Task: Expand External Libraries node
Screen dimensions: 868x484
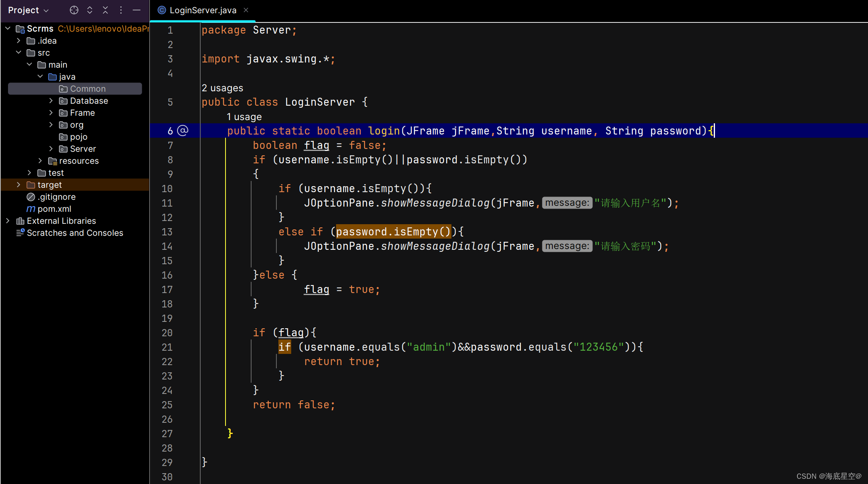Action: 8,221
